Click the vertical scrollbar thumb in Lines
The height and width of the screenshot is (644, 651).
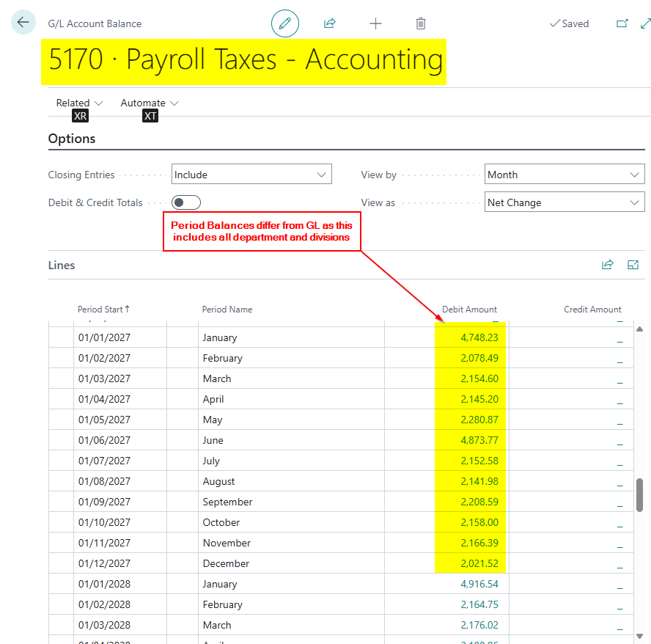point(639,495)
